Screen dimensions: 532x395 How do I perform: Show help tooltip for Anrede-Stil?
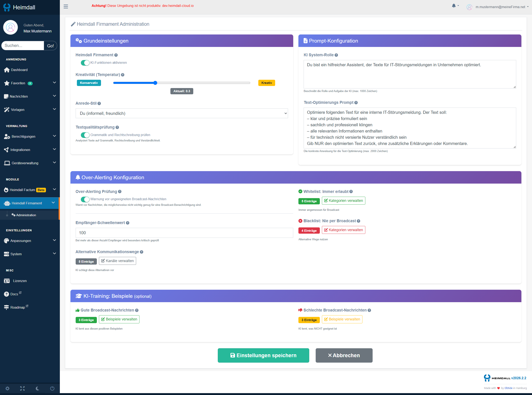[x=99, y=104]
